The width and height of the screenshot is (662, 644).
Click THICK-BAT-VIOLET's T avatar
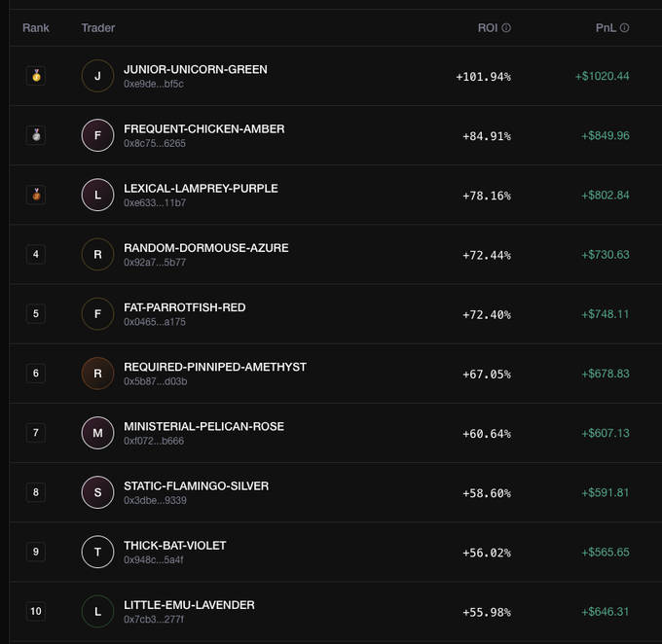click(x=97, y=552)
